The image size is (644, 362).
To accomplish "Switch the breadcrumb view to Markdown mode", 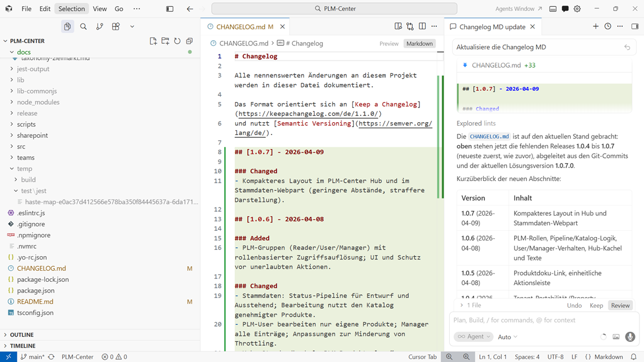I will pos(419,43).
